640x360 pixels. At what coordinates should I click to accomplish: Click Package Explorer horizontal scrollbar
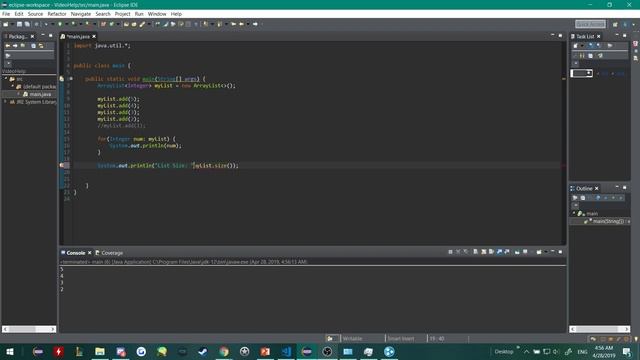point(29,329)
